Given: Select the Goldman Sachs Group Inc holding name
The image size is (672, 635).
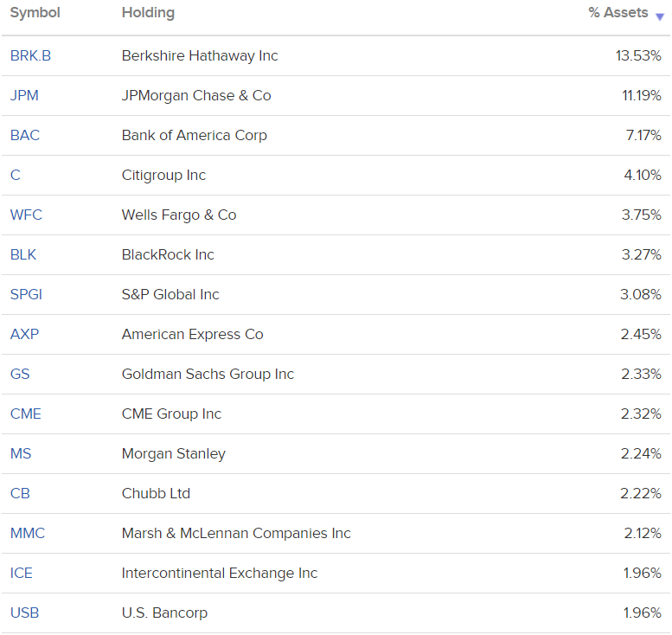Looking at the screenshot, I should click(208, 375).
